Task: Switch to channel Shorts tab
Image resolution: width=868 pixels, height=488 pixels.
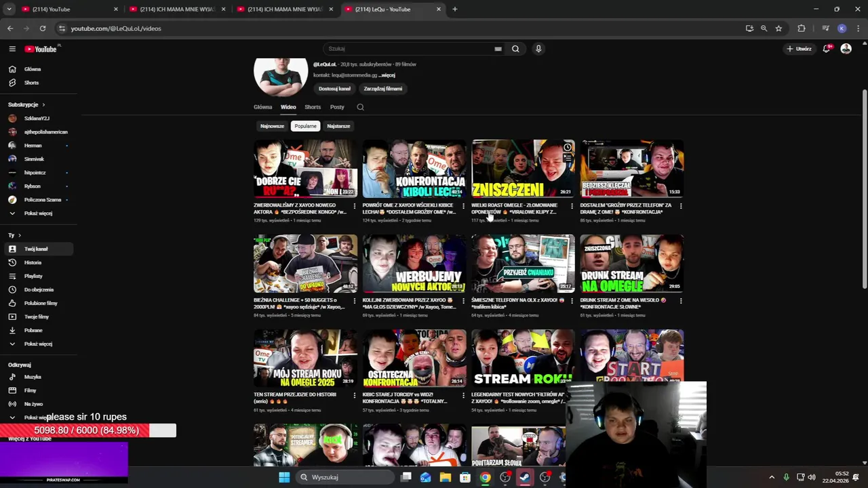Action: point(313,107)
